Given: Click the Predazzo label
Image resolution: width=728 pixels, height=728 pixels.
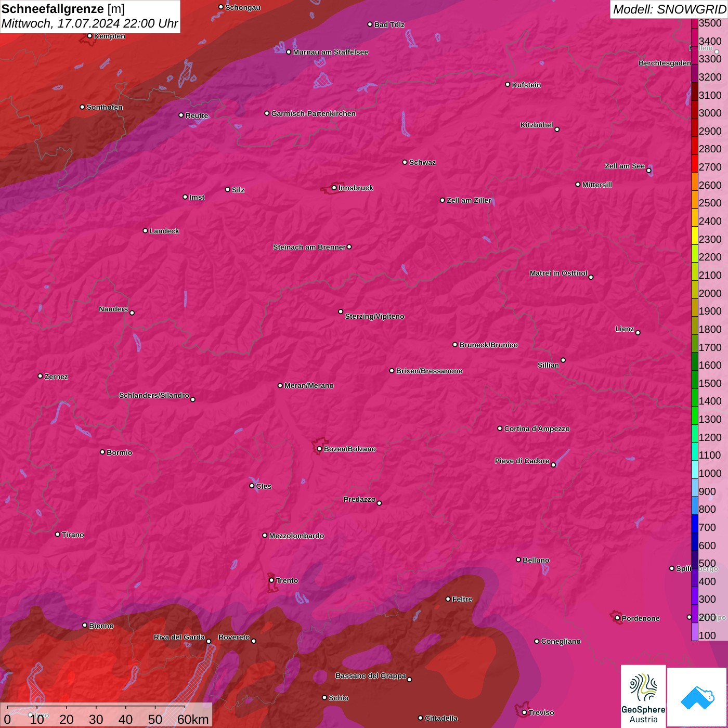Looking at the screenshot, I should tap(359, 499).
